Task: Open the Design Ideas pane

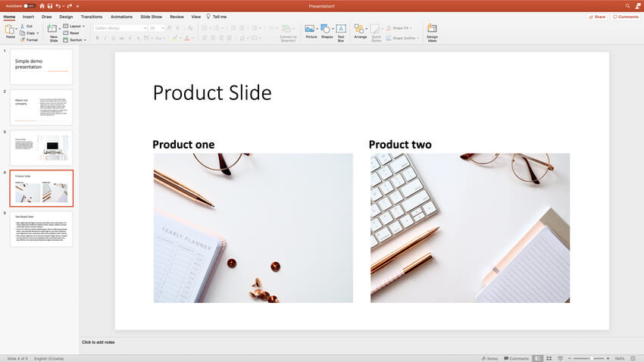Action: [x=432, y=32]
